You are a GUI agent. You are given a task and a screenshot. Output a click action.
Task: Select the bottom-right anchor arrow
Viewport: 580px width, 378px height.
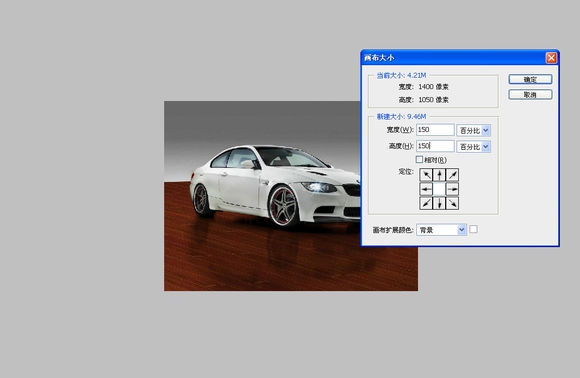tap(452, 203)
